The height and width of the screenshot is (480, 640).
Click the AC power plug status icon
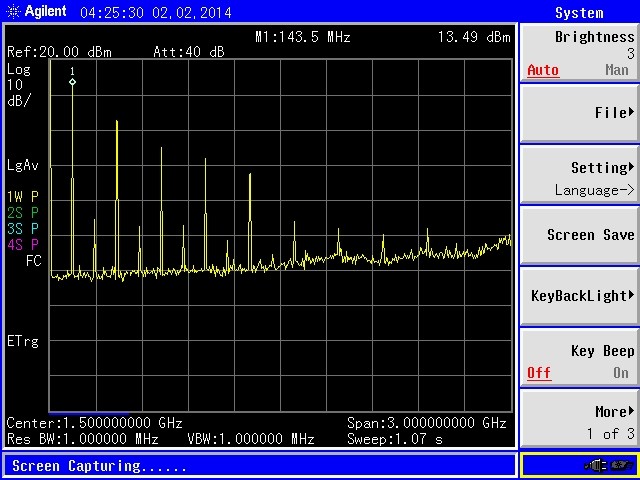click(599, 465)
